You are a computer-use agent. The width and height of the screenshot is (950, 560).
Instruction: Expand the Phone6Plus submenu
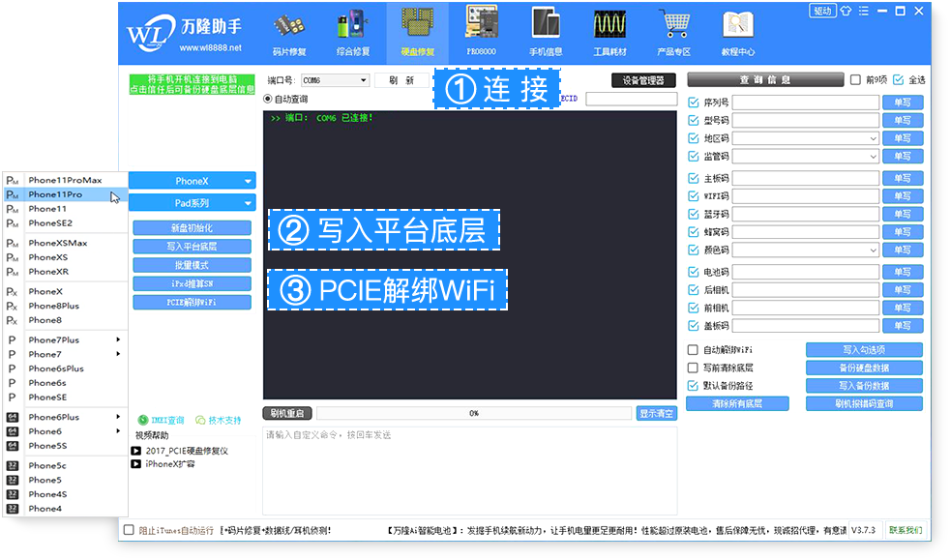(118, 417)
